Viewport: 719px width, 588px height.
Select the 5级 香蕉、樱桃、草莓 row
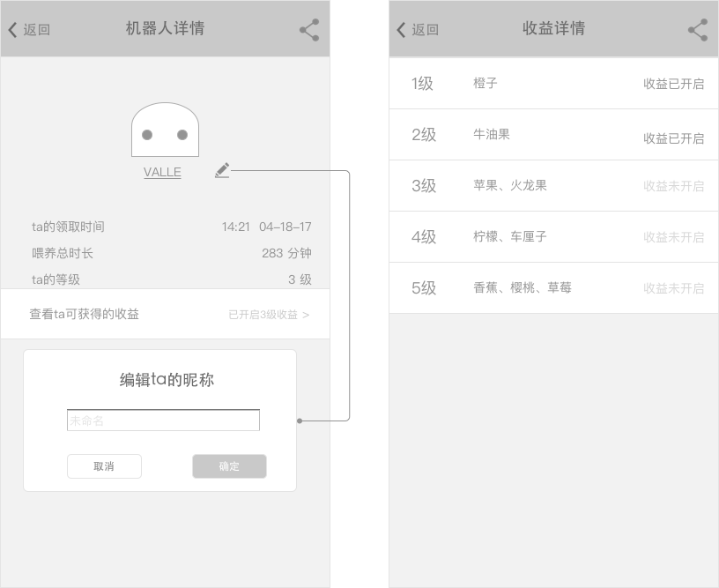553,288
